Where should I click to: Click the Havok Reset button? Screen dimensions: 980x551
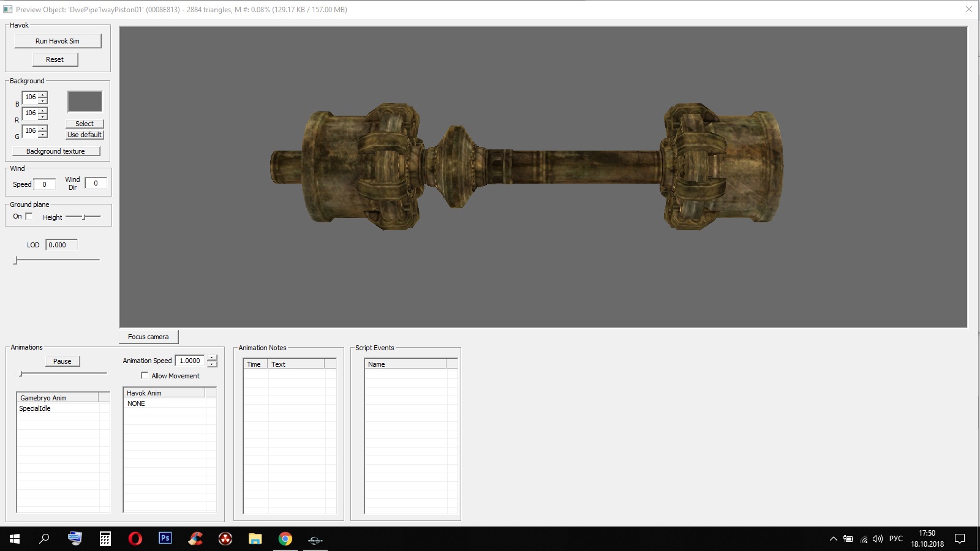(55, 59)
